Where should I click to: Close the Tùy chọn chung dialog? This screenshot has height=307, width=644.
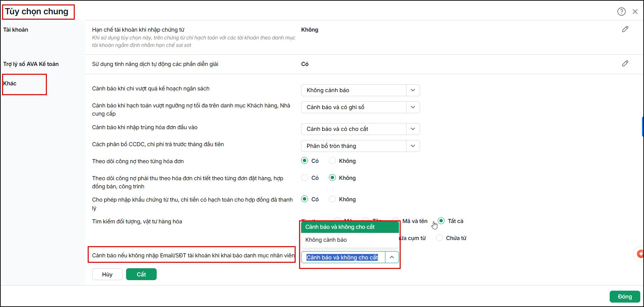635,12
